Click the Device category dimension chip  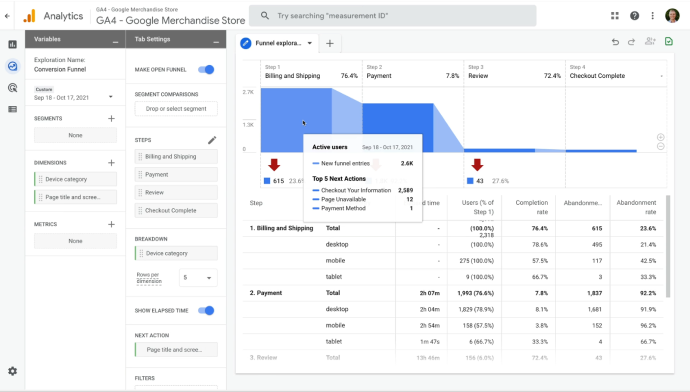point(75,179)
